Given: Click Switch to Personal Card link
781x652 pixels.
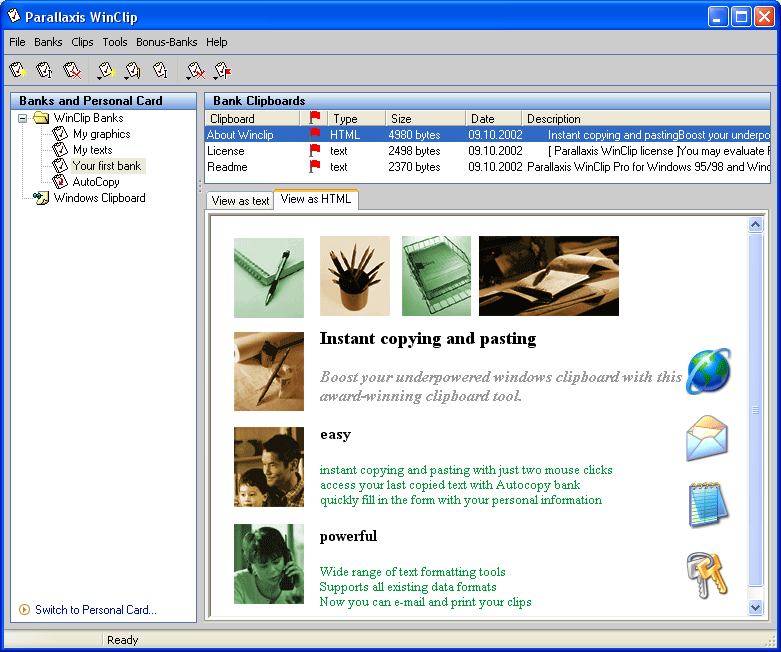Looking at the screenshot, I should click(96, 610).
